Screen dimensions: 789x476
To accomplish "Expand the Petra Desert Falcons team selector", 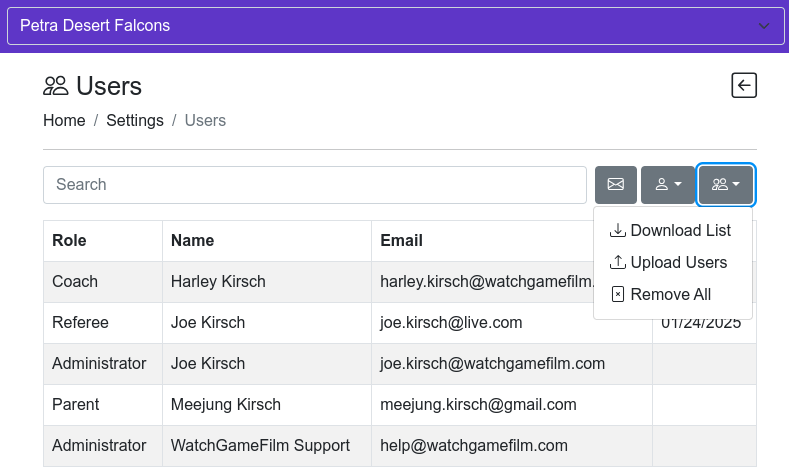I will pyautogui.click(x=394, y=26).
